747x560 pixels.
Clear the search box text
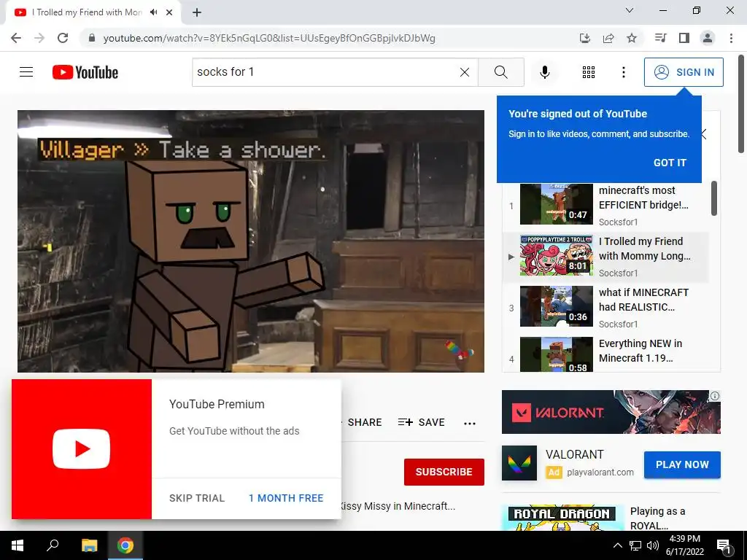465,72
